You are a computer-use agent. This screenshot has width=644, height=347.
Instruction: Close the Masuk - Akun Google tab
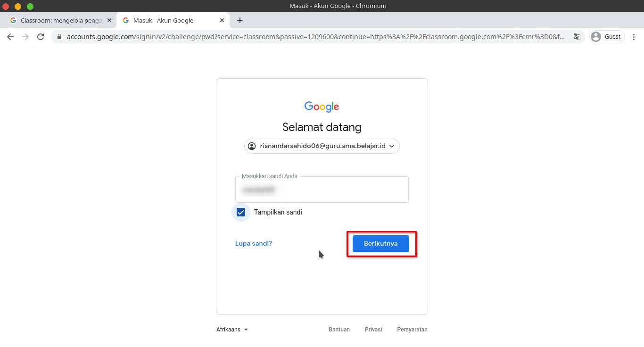[x=222, y=20]
